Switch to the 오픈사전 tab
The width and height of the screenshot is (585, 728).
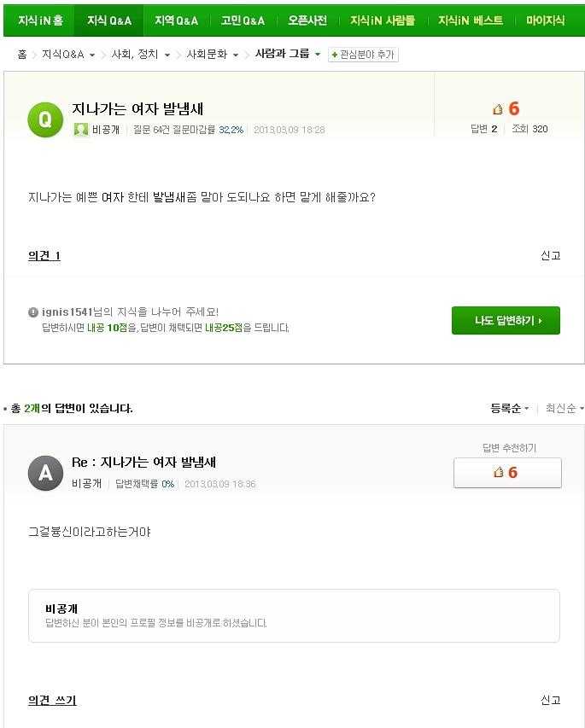(x=307, y=20)
